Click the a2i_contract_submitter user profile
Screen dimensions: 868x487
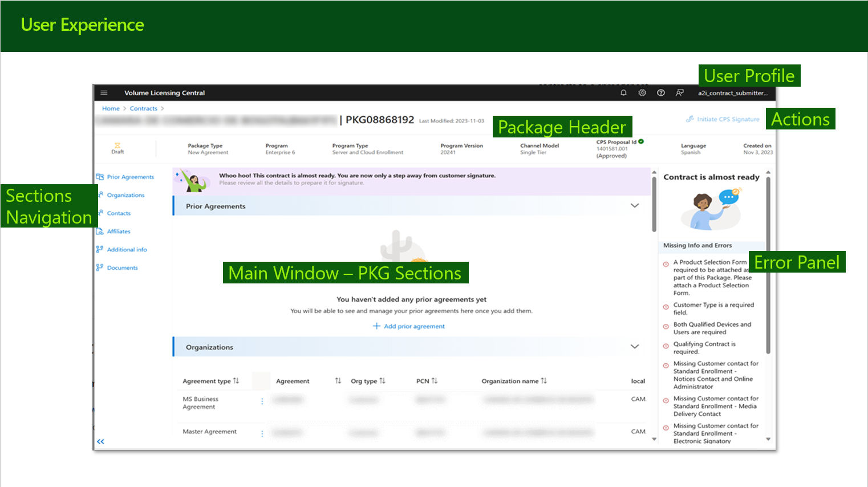733,92
